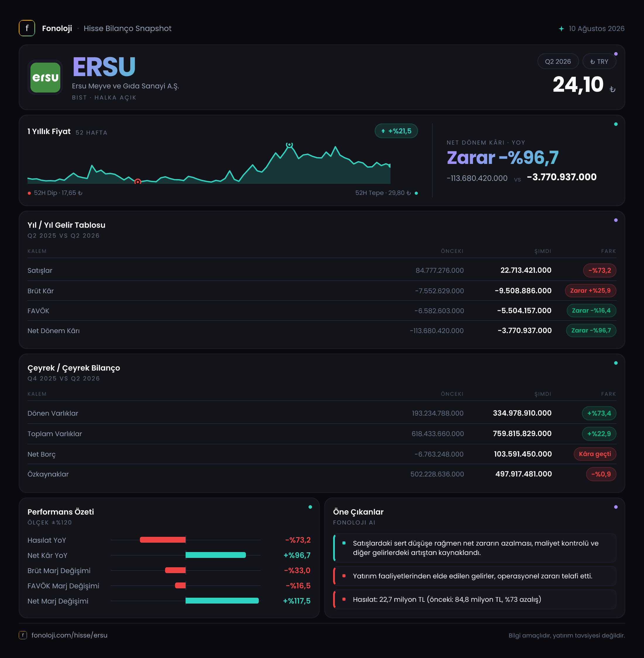Click the teal 52-week high marker on chart

click(290, 145)
